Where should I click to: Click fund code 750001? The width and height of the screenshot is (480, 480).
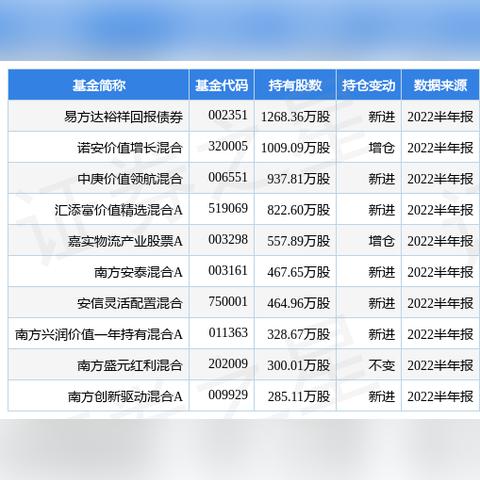pos(228,302)
